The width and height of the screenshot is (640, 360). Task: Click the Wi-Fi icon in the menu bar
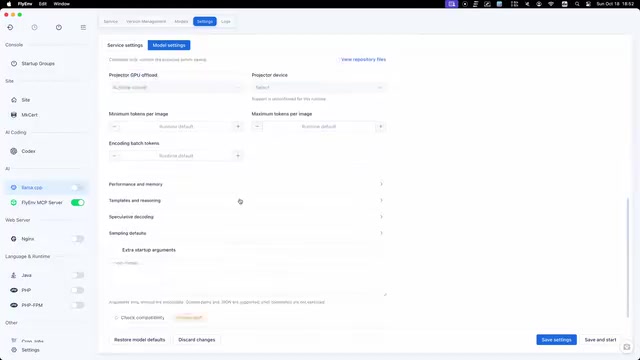coord(551,4)
